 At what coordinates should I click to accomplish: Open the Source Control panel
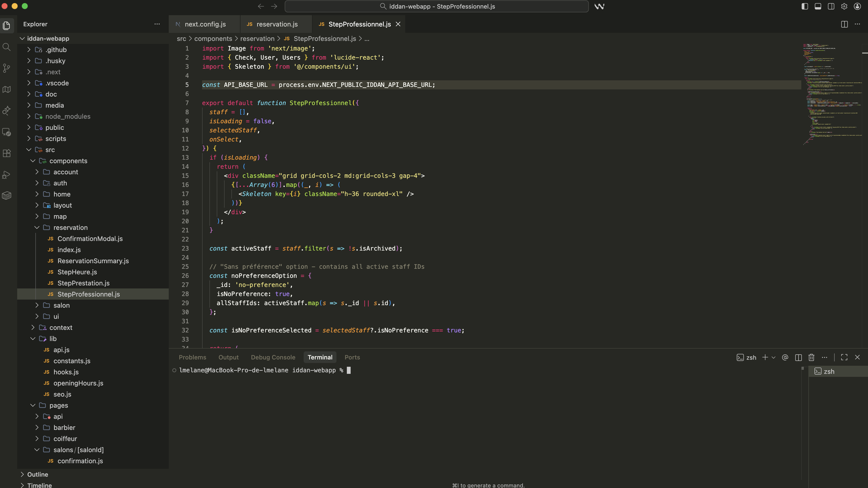point(7,68)
